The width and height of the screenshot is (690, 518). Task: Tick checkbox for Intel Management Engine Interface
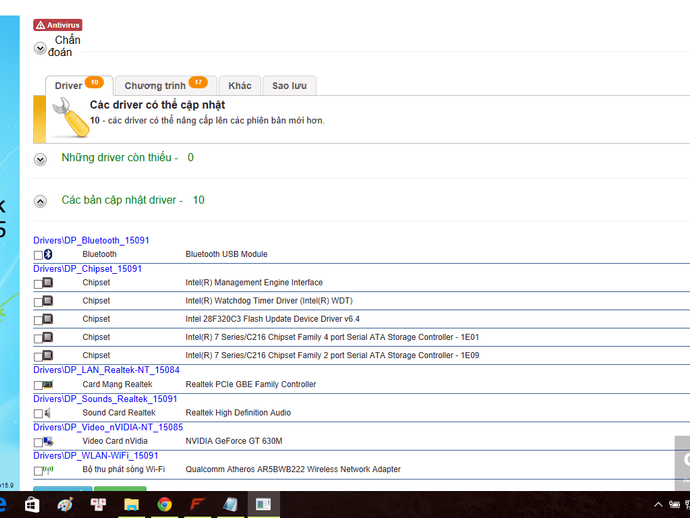point(38,284)
